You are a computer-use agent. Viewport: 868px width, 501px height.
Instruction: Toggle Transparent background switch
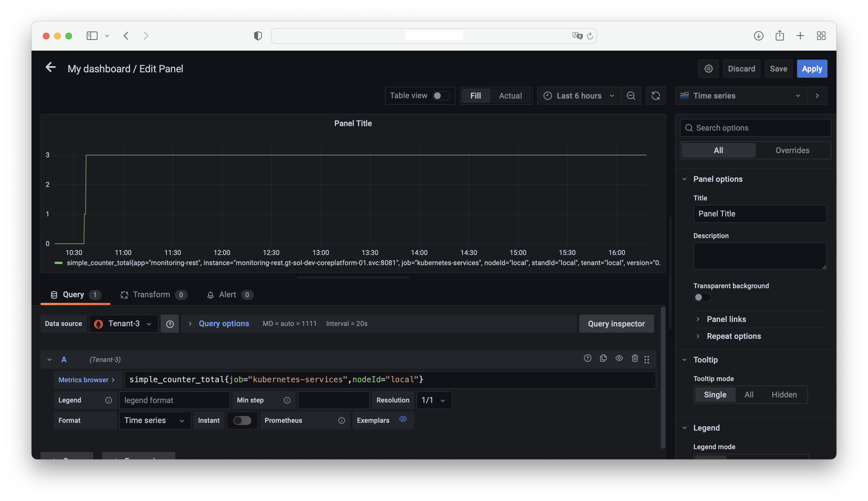[702, 297]
